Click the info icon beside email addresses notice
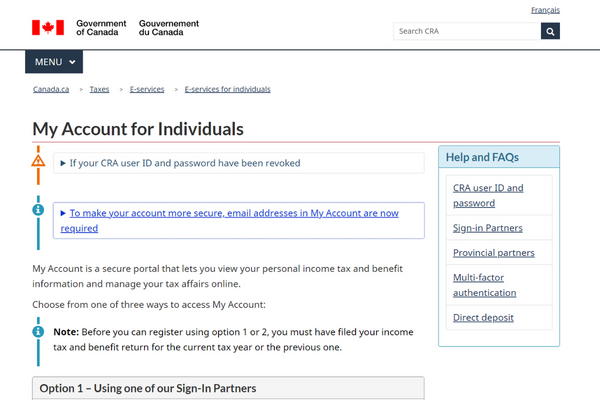Viewport: 600px width, 400px height. click(38, 210)
